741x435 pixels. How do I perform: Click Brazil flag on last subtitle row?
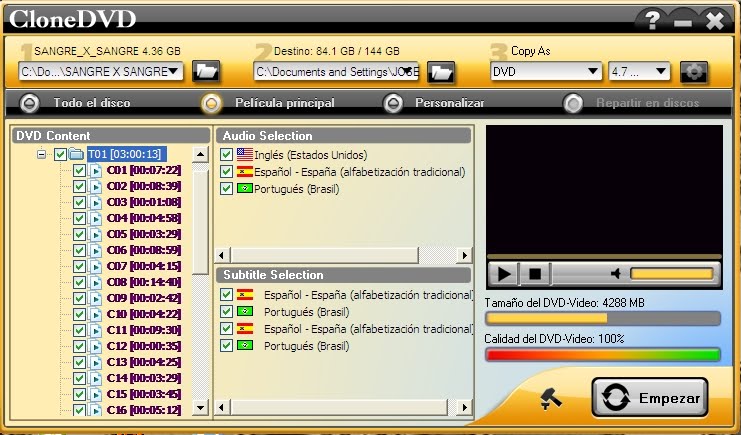pos(245,346)
